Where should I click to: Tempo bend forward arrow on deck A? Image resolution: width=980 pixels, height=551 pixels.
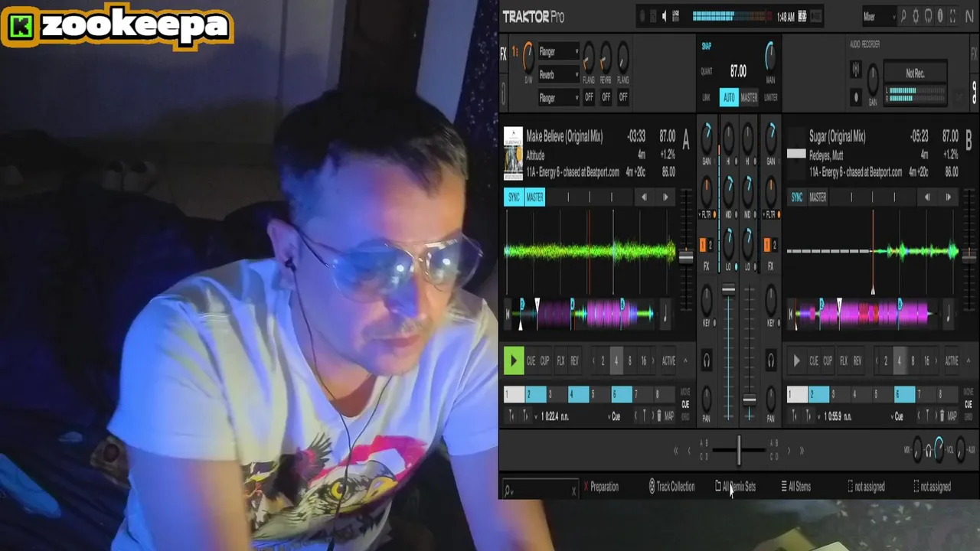click(x=665, y=197)
